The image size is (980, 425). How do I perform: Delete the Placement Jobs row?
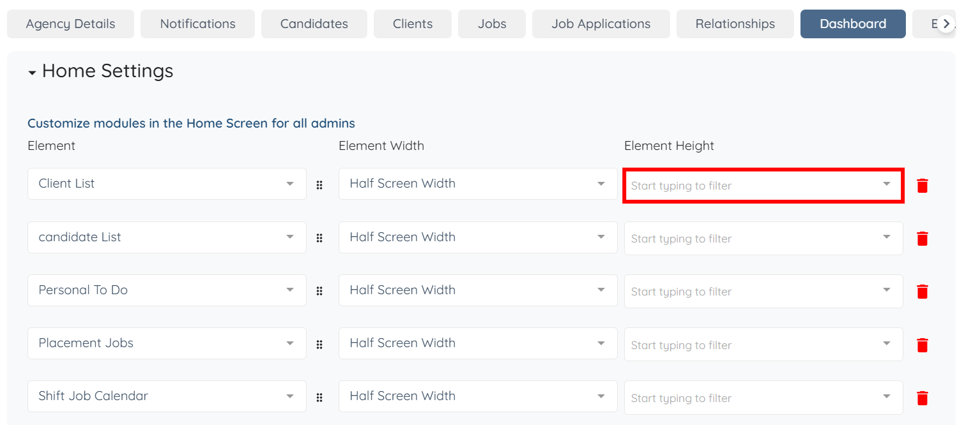tap(922, 345)
